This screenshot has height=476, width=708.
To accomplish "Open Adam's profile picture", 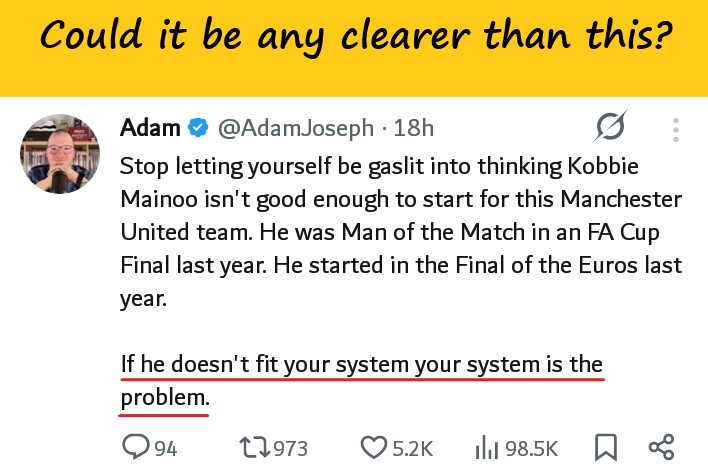I will click(x=58, y=152).
